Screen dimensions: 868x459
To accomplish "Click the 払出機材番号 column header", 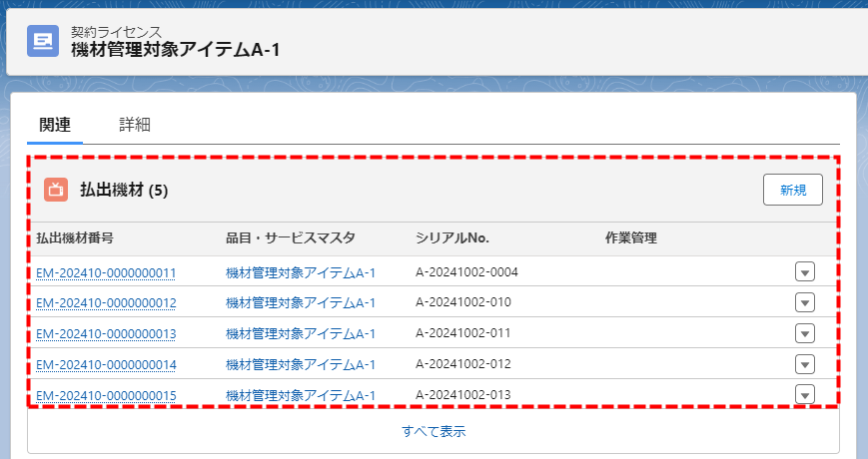I will [75, 237].
